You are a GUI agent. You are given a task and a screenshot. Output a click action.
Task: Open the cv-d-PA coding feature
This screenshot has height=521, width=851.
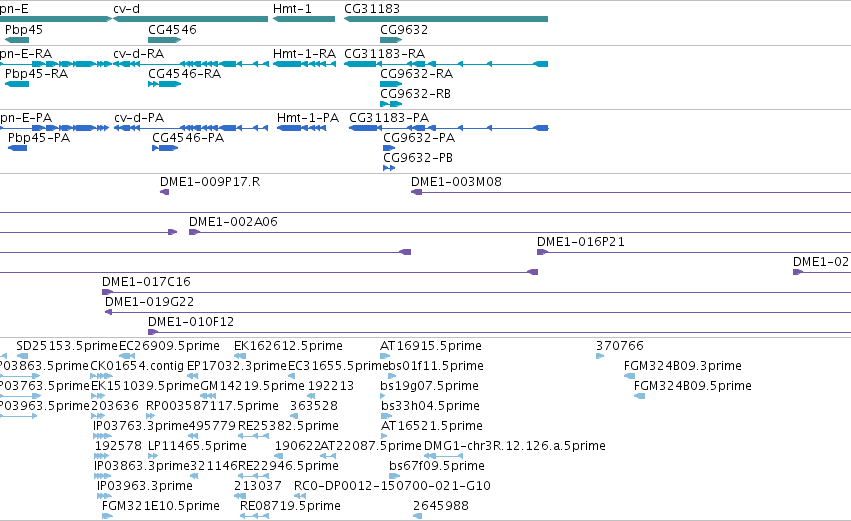coord(191,128)
